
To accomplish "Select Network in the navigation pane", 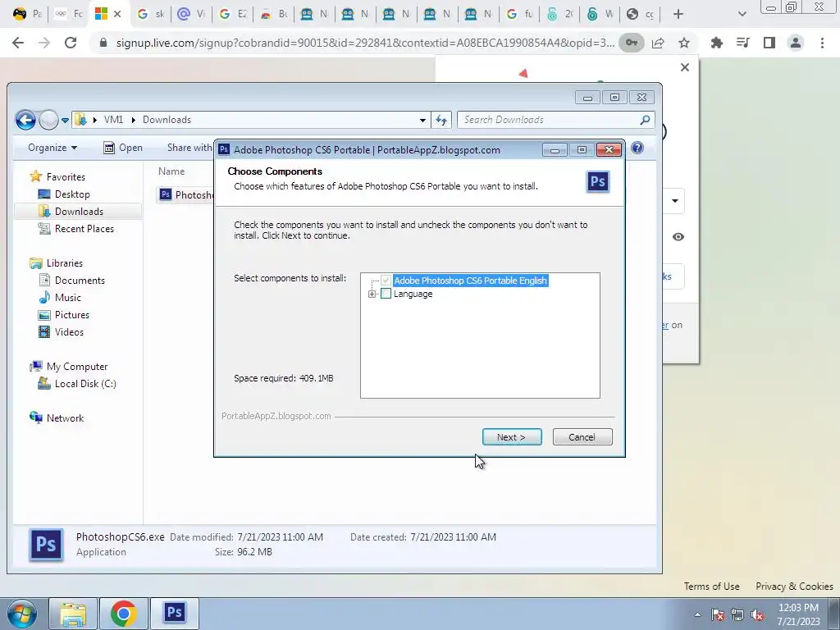I will tap(57, 418).
